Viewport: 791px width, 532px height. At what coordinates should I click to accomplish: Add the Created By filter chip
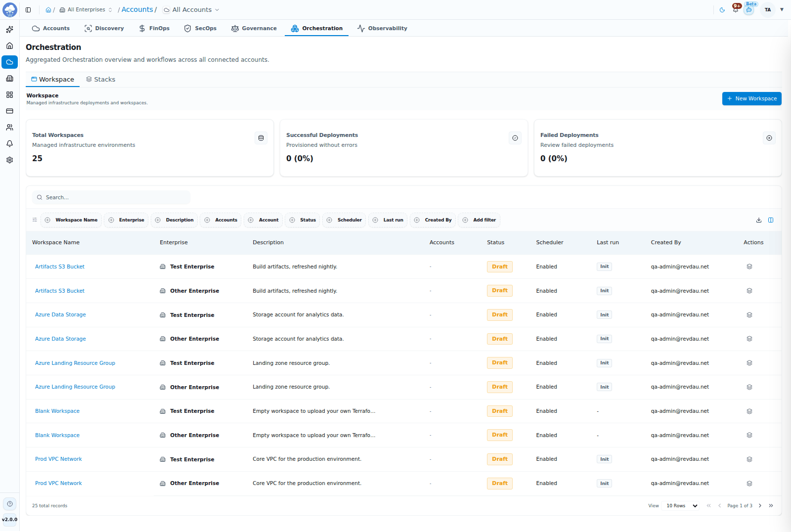click(x=433, y=220)
